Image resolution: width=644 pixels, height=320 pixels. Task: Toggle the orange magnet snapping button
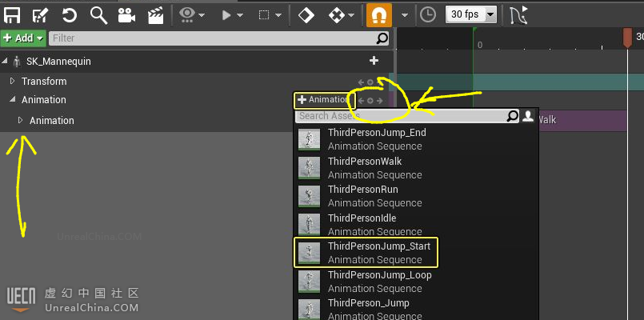pos(379,15)
